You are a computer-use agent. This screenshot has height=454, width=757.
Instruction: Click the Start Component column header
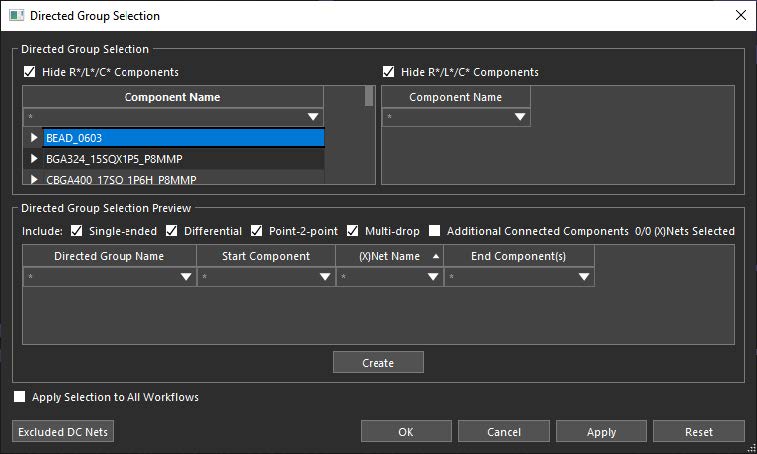(266, 256)
